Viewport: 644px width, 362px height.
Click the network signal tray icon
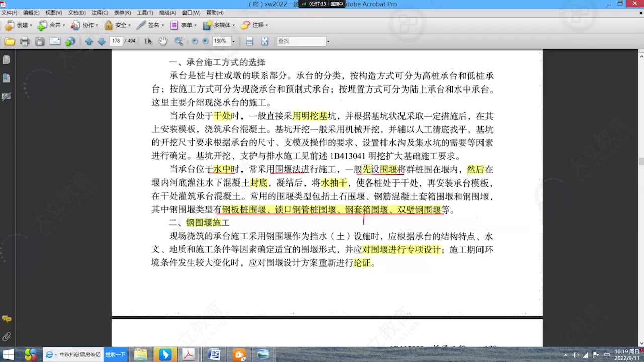586,355
